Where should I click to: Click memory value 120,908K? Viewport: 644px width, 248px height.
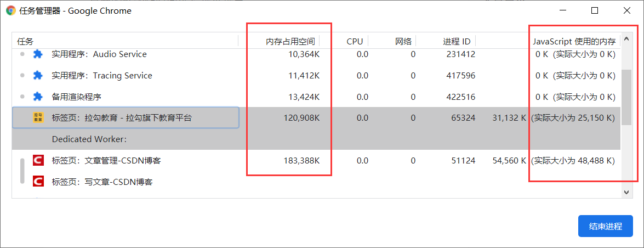[301, 118]
